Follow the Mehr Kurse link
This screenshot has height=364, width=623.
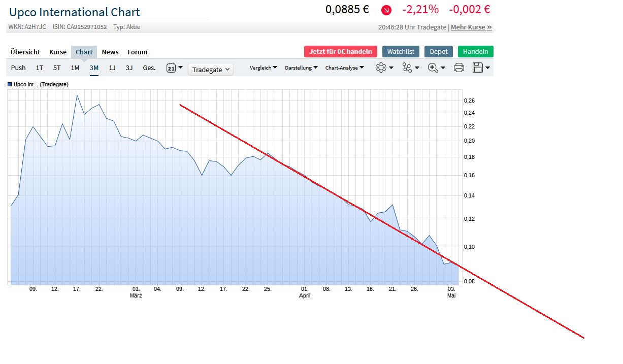[471, 27]
